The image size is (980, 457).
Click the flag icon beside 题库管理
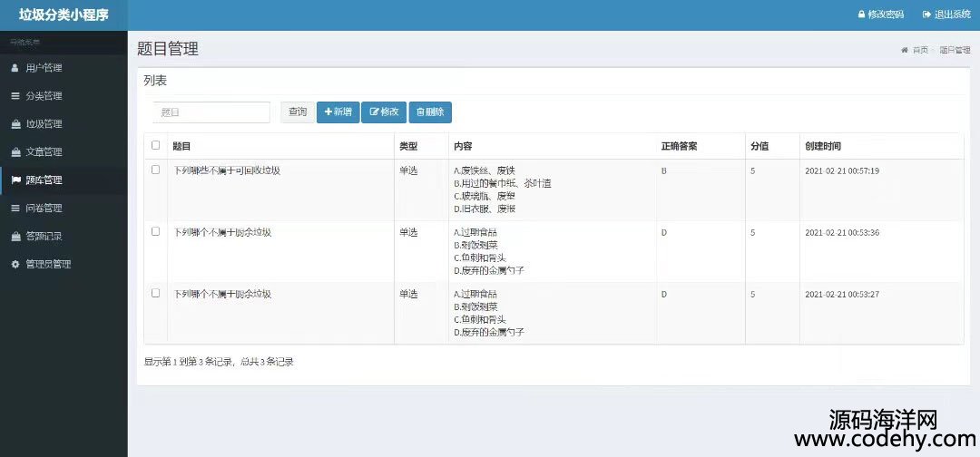tap(15, 180)
